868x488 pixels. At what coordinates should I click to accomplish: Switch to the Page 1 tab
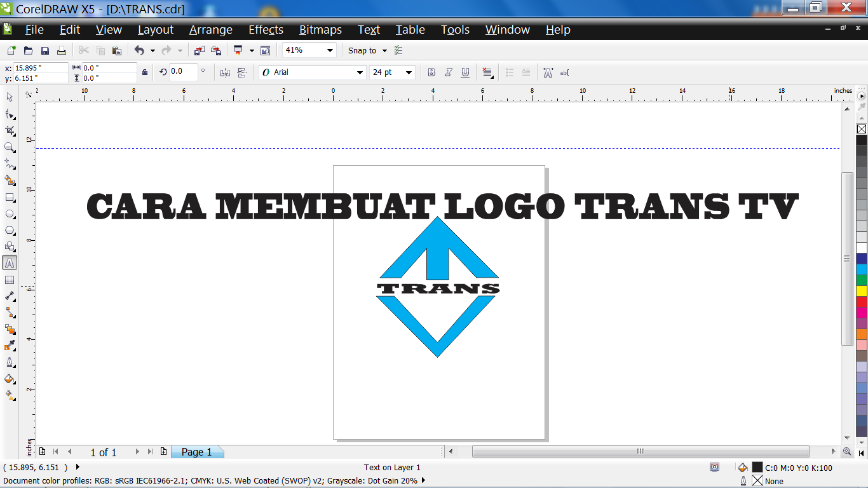coord(197,452)
